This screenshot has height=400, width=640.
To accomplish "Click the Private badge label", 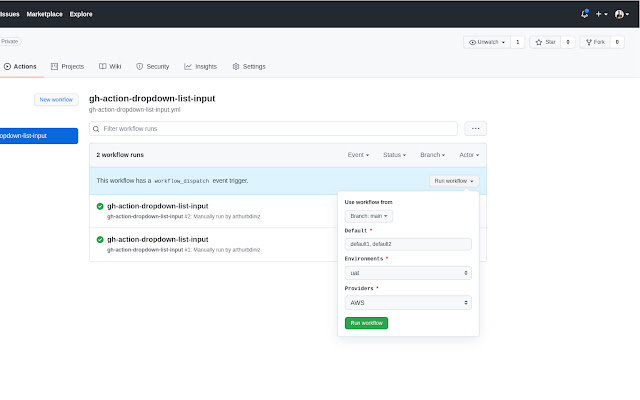I will [10, 41].
